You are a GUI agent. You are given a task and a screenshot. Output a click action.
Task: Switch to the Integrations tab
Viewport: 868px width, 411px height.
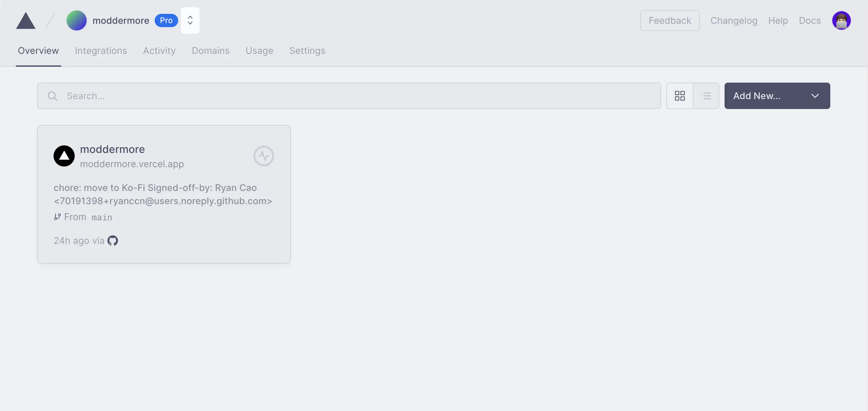101,51
